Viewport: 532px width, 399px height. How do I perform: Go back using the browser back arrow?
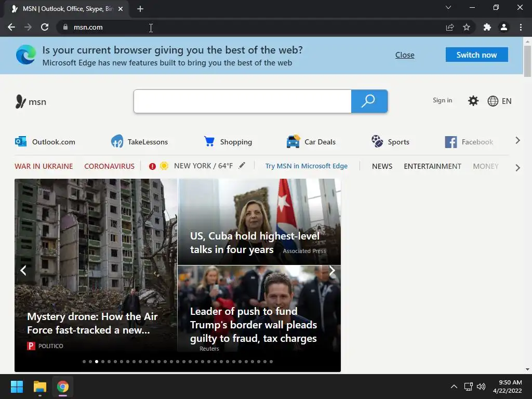pos(11,27)
